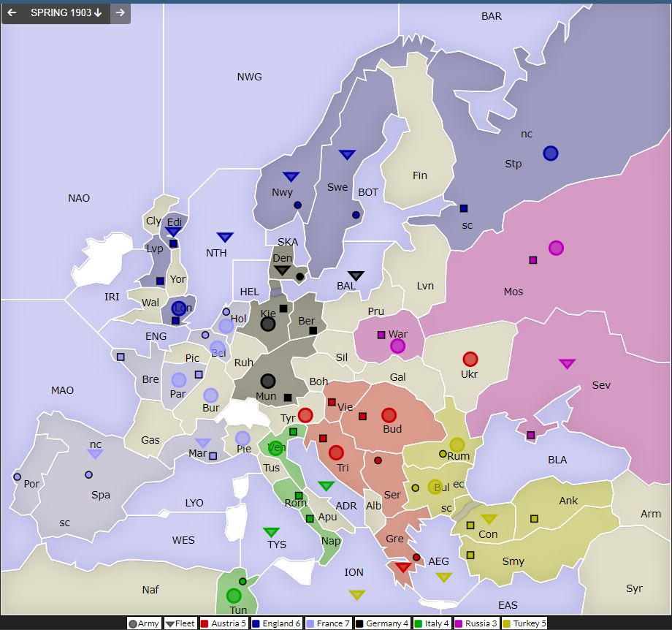Select the French fleet in Mar
The height and width of the screenshot is (630, 672).
(203, 443)
